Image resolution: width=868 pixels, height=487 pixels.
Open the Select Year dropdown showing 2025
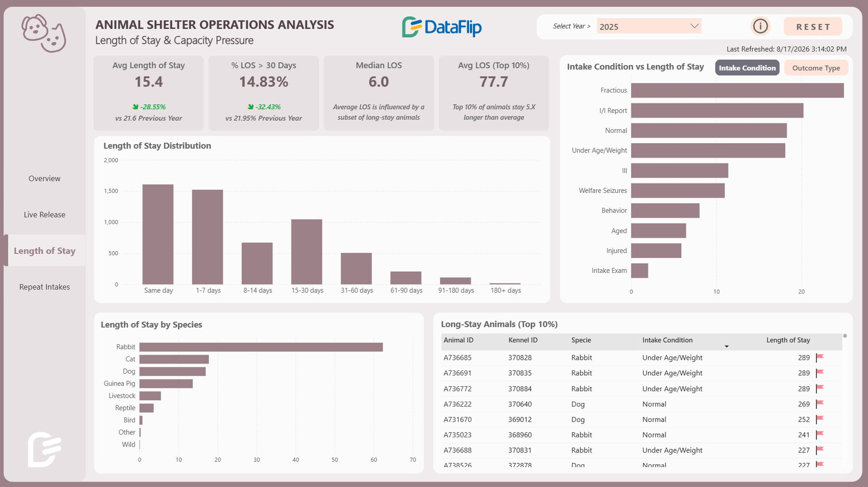tap(649, 27)
